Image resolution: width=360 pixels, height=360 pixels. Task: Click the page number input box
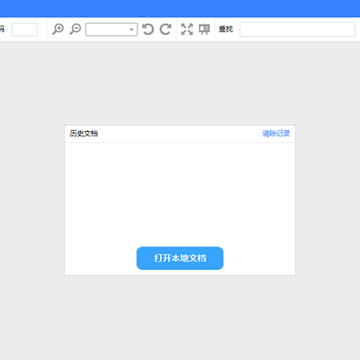24,29
